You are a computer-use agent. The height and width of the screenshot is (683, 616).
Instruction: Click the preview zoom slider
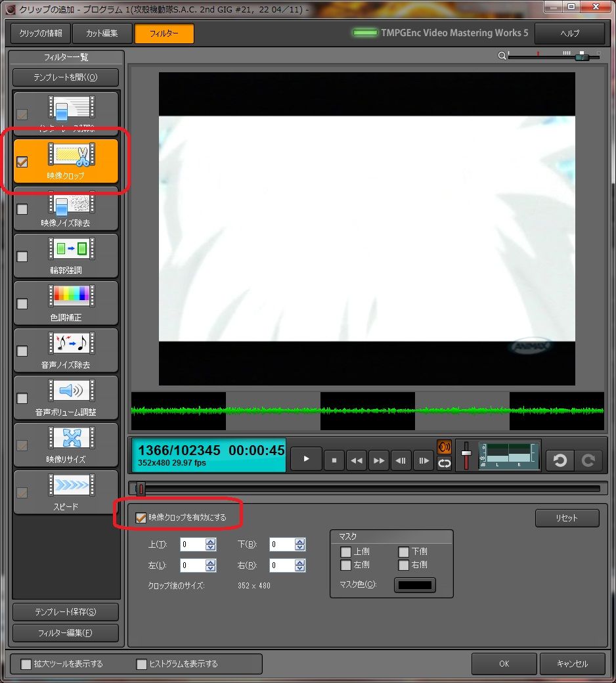[x=554, y=56]
